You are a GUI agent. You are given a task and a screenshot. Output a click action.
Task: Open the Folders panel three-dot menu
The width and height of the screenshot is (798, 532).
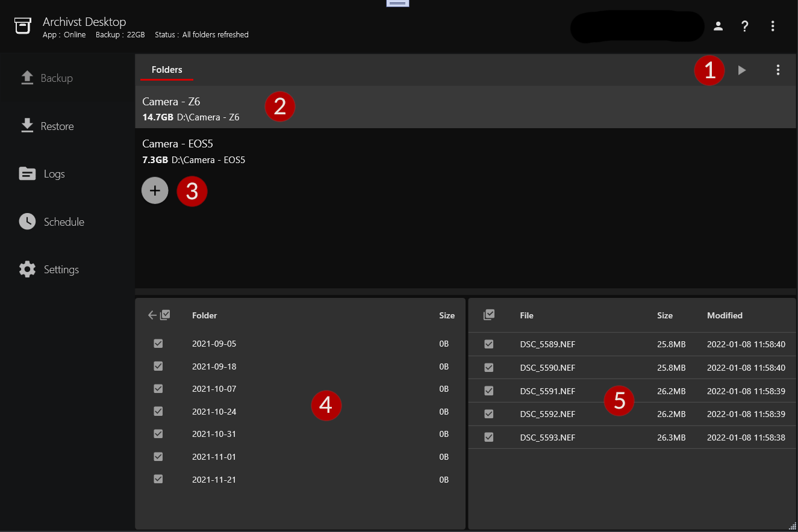(x=778, y=70)
